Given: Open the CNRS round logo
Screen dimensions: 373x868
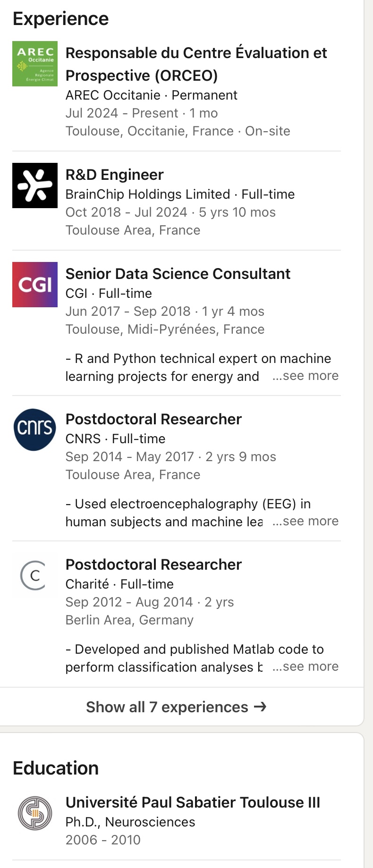Looking at the screenshot, I should [x=35, y=430].
